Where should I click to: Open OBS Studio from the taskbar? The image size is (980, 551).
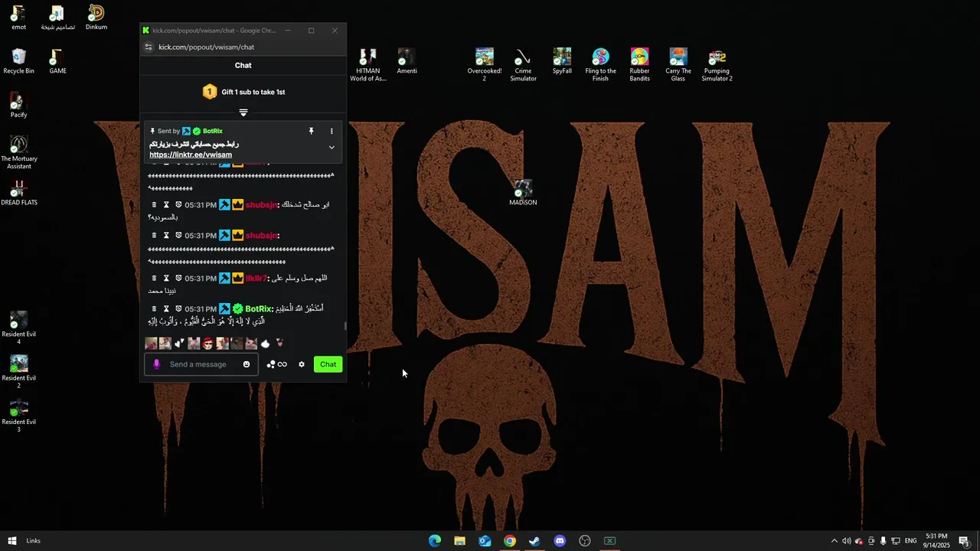(585, 541)
